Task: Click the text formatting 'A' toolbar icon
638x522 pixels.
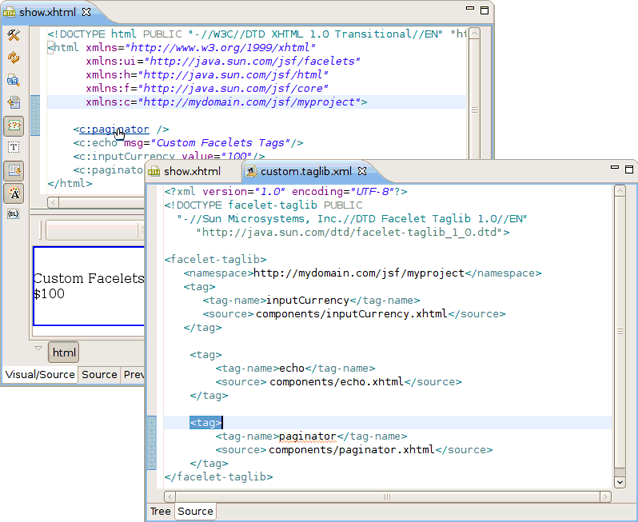Action: (14, 193)
